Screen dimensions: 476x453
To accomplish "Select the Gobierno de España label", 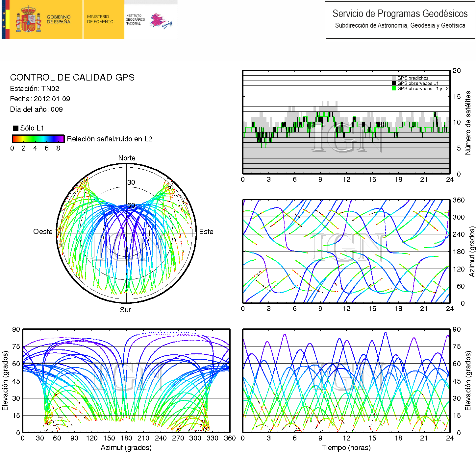I will [59, 19].
